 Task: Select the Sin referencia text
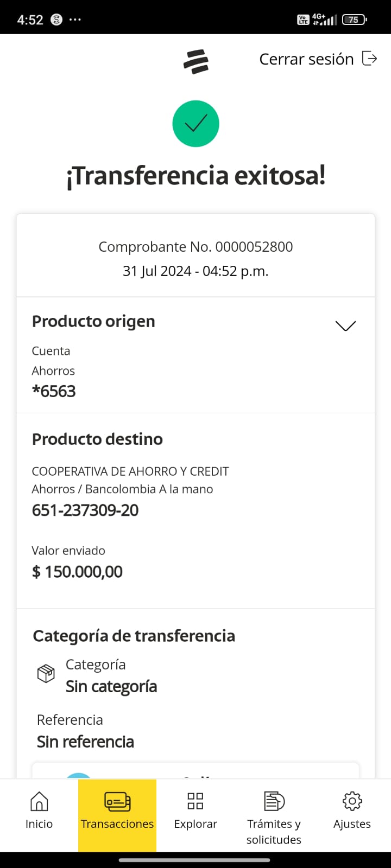click(x=85, y=742)
